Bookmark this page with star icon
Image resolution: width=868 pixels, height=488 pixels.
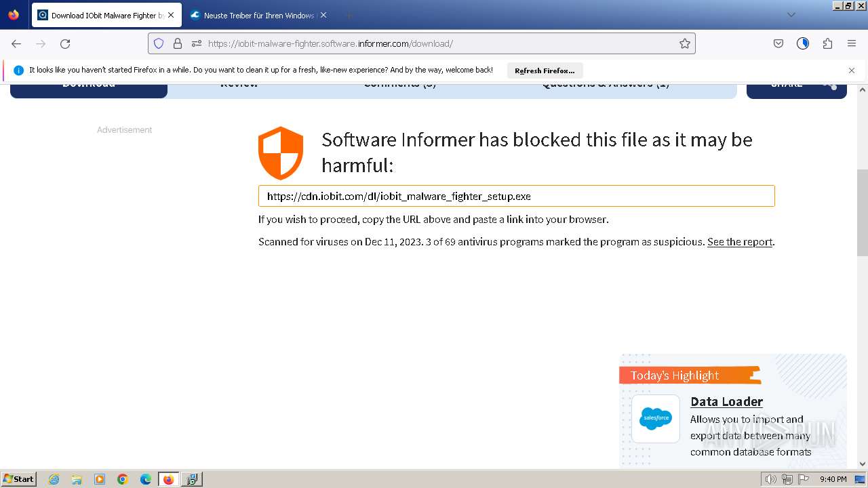coord(685,43)
